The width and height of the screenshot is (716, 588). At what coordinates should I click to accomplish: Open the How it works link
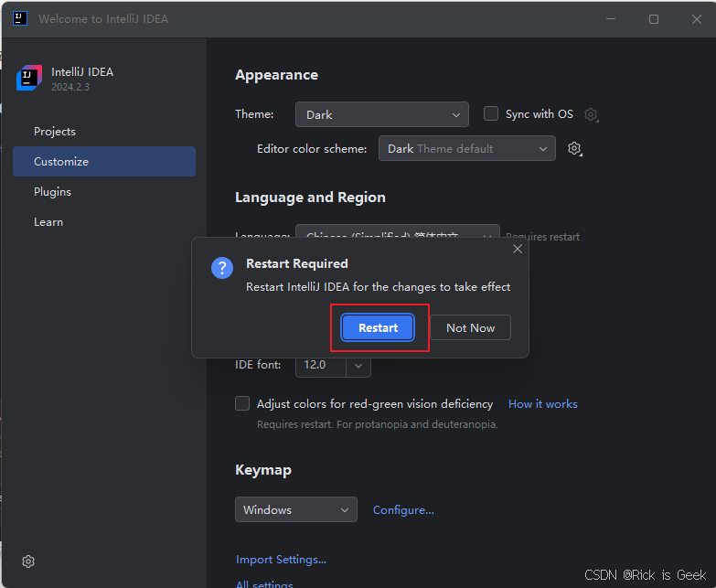coord(542,404)
